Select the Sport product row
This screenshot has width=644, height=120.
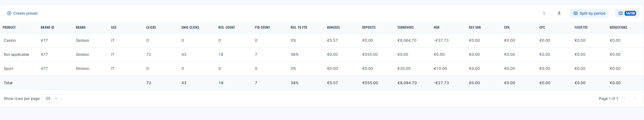[9, 68]
